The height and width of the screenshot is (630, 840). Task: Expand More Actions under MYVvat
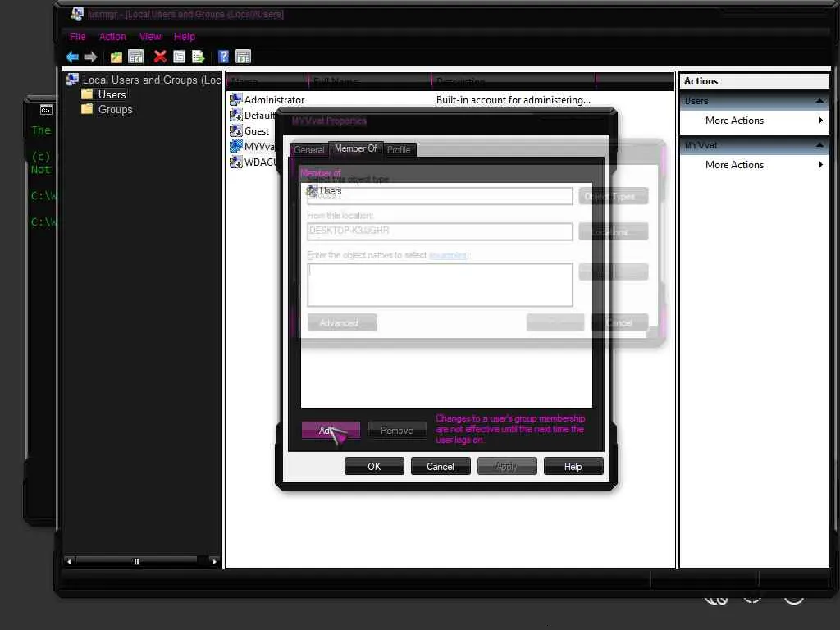click(755, 164)
